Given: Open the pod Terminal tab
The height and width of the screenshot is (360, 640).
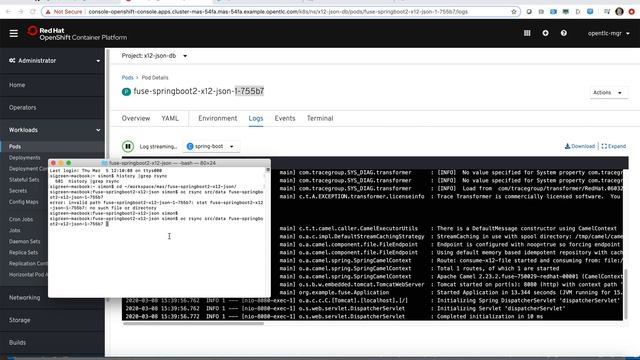Looking at the screenshot, I should 320,118.
